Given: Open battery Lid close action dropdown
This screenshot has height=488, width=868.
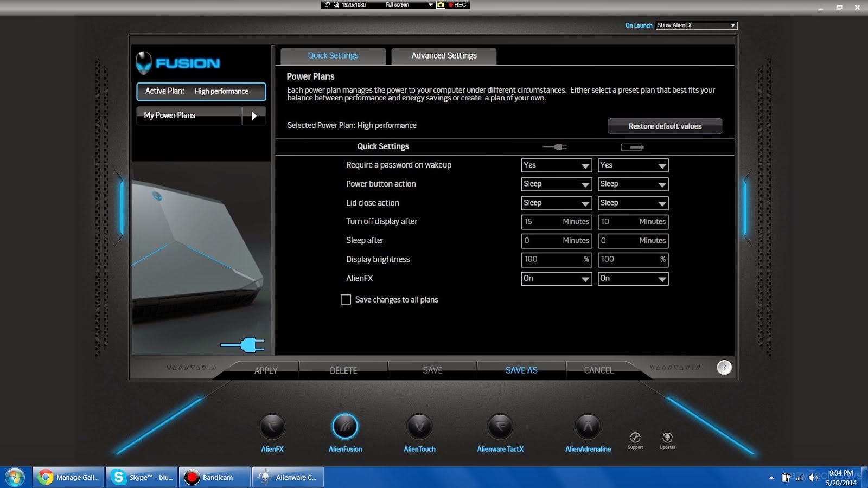Looking at the screenshot, I should 633,203.
